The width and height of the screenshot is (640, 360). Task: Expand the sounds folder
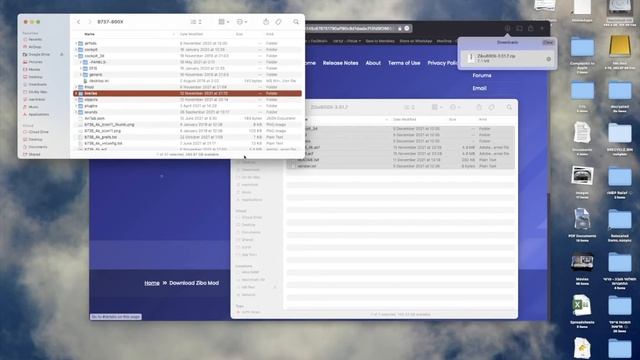pos(76,112)
